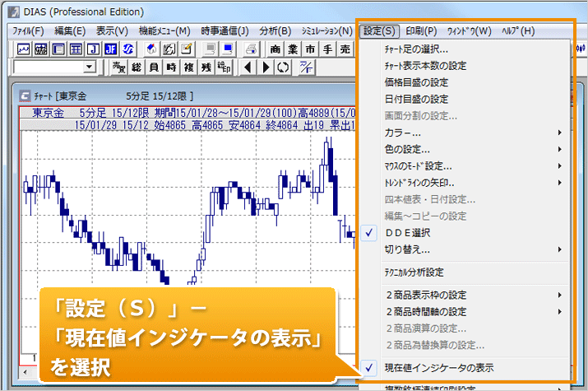Click the 業 toolbar icon
Viewport: 588px width, 391px height.
pyautogui.click(x=293, y=49)
